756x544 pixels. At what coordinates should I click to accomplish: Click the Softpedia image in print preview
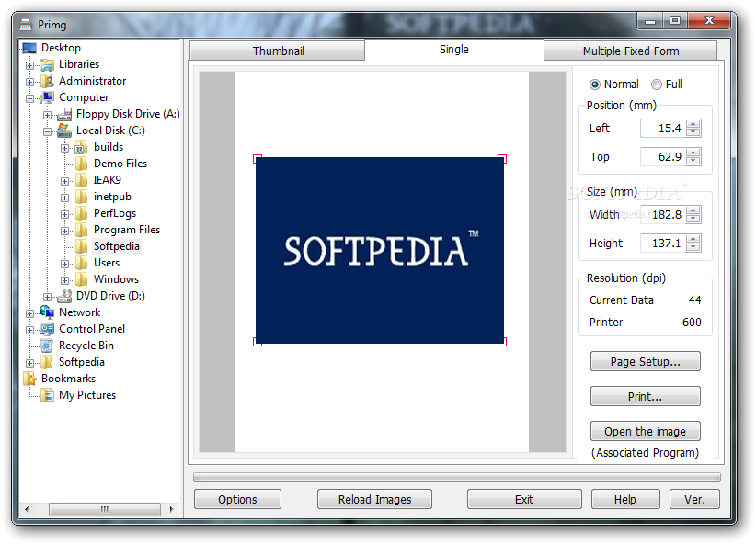coord(380,250)
